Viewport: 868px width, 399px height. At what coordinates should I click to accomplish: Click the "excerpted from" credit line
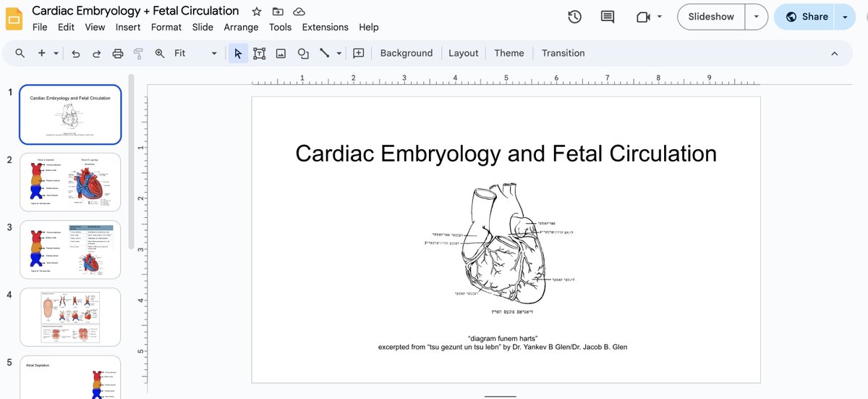point(502,347)
